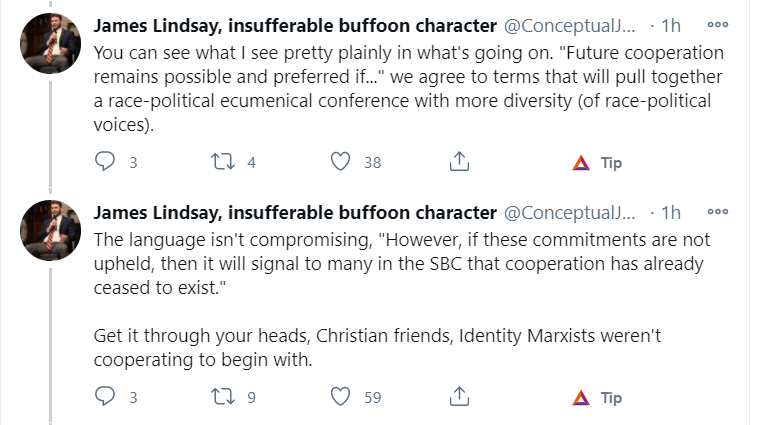Viewport: 778px width, 425px height.
Task: Tip the author on second tweet
Action: (597, 398)
